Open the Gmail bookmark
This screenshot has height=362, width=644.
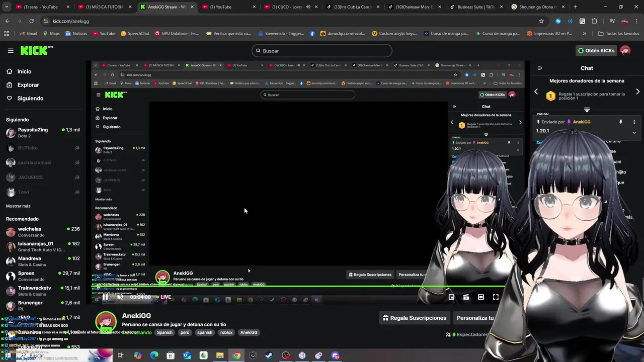[x=28, y=34]
